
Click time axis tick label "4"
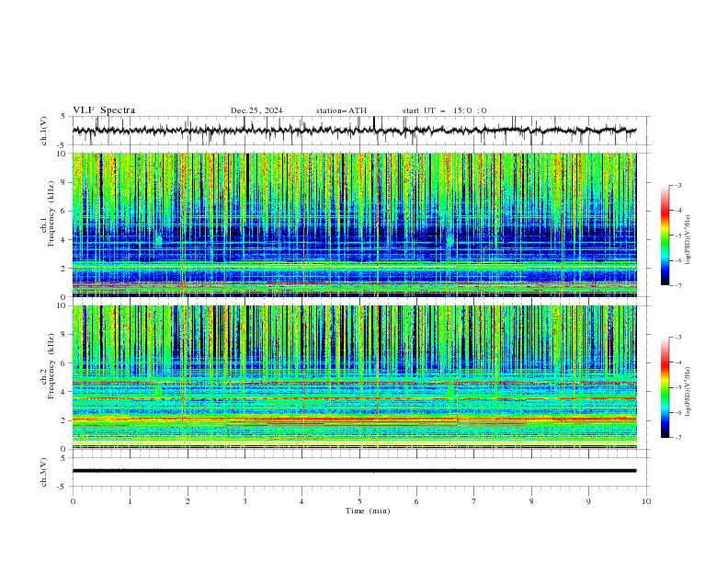(x=301, y=501)
